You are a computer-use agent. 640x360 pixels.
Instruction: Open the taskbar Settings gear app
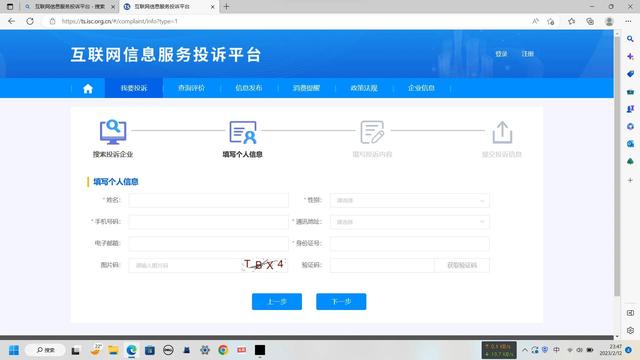(205, 350)
